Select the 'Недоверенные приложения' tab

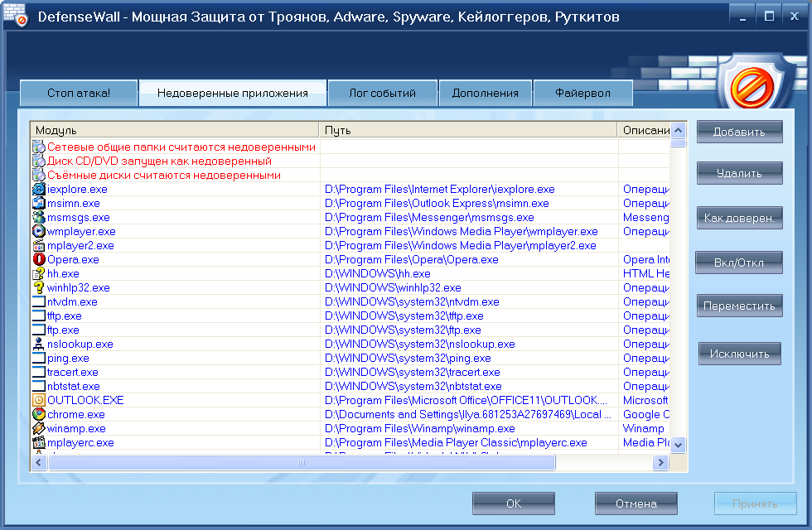(x=233, y=93)
